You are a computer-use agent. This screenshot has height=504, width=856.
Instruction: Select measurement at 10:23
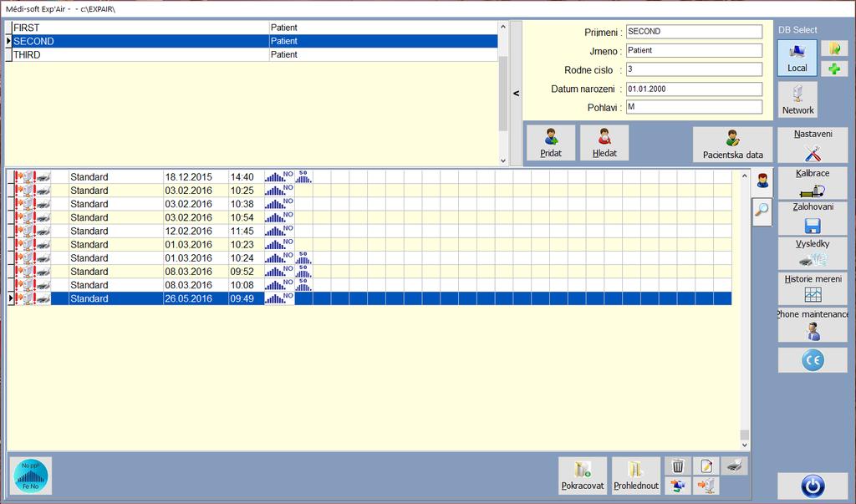tap(369, 245)
